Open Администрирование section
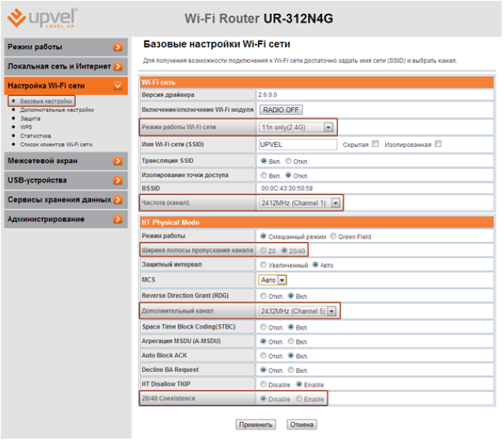Image resolution: width=504 pixels, height=441 pixels. click(66, 220)
